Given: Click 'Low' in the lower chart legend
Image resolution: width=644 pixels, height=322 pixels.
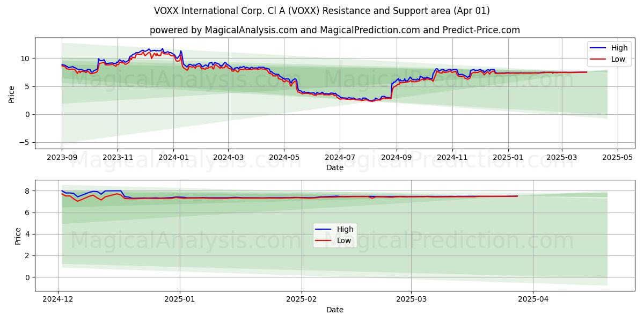Looking at the screenshot, I should 344,240.
